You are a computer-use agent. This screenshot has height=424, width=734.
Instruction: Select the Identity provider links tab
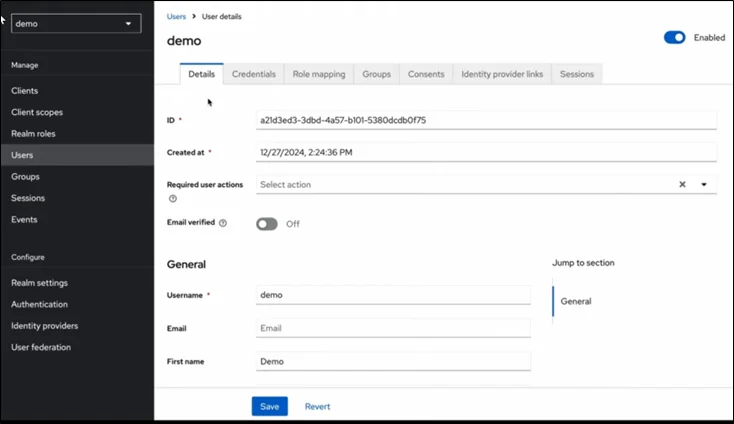tap(500, 74)
